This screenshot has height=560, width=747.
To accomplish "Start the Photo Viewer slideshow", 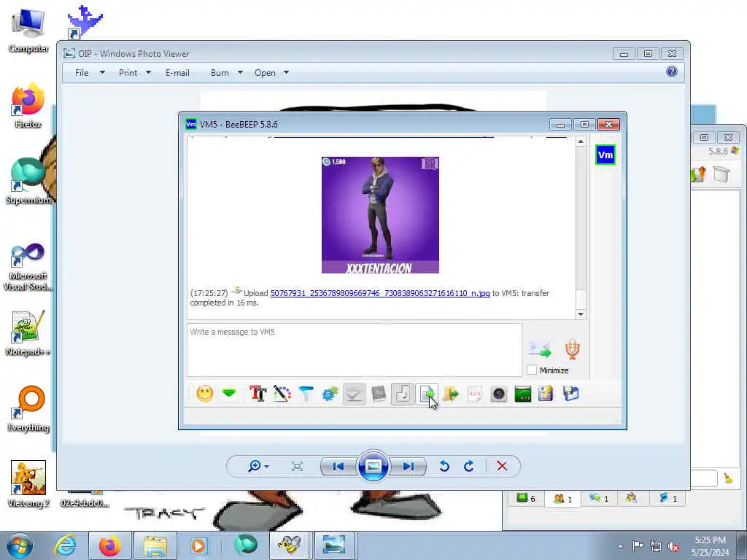I will coord(373,466).
